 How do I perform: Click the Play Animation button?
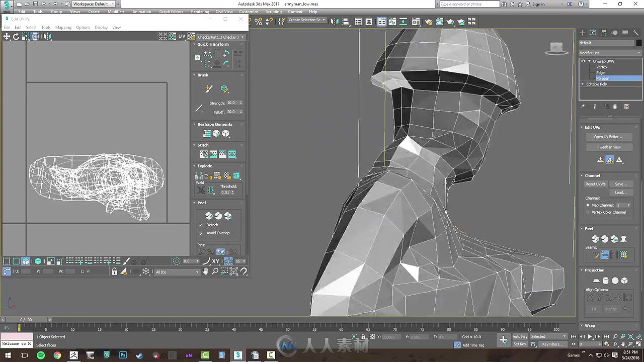(x=590, y=337)
